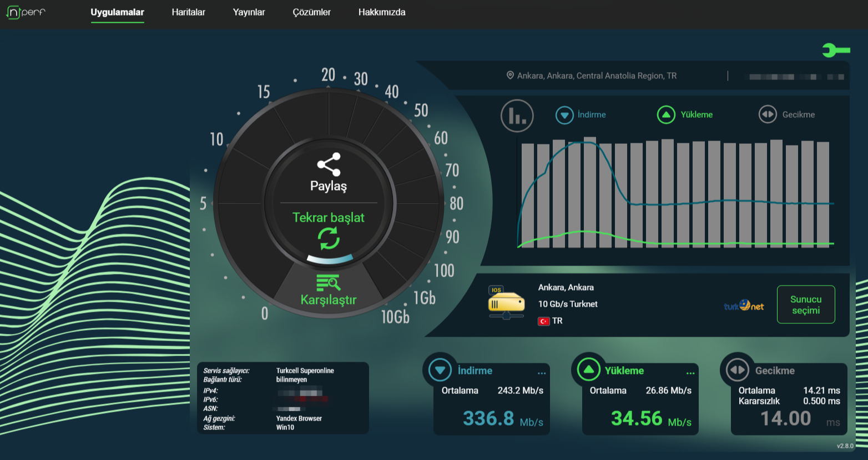The height and width of the screenshot is (460, 868).
Task: Open the Hakkımızda menu
Action: pos(382,12)
